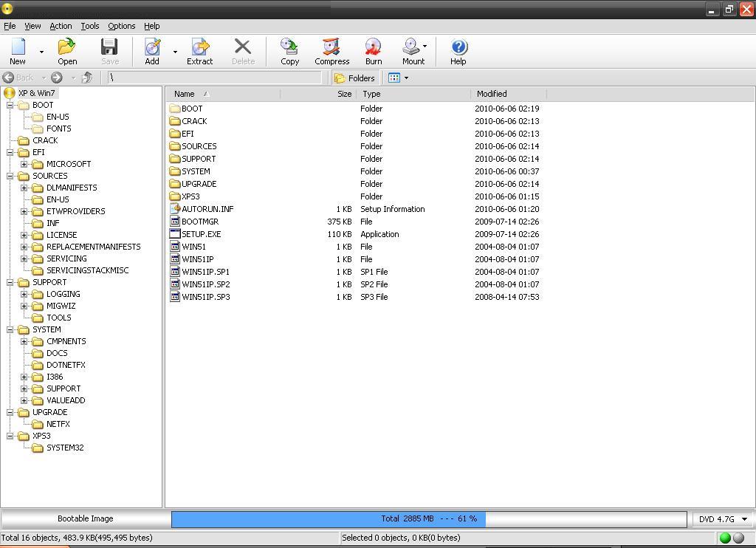This screenshot has width=756, height=548.
Task: Select the TOOLS tree folder
Action: [59, 318]
